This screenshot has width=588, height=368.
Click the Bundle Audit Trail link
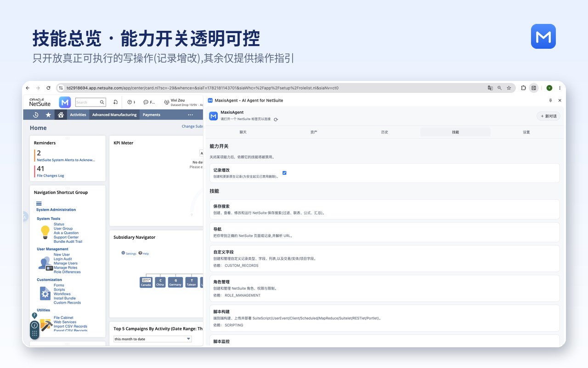pyautogui.click(x=68, y=241)
